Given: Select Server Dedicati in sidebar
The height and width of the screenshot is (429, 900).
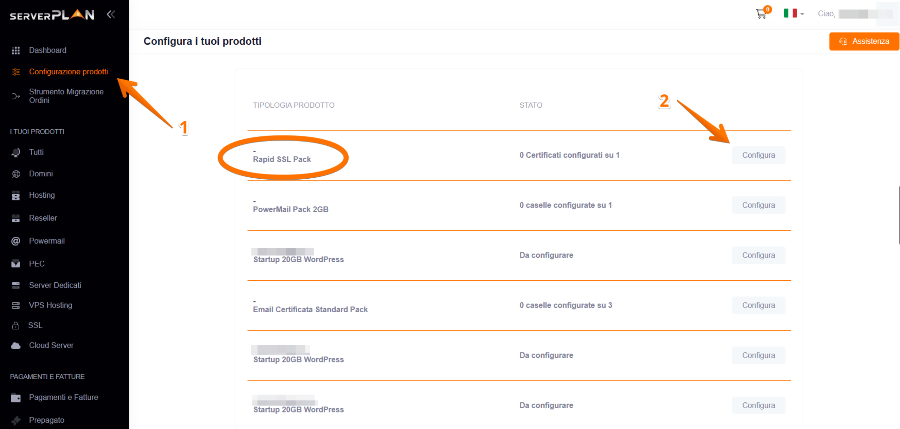Looking at the screenshot, I should tap(57, 285).
